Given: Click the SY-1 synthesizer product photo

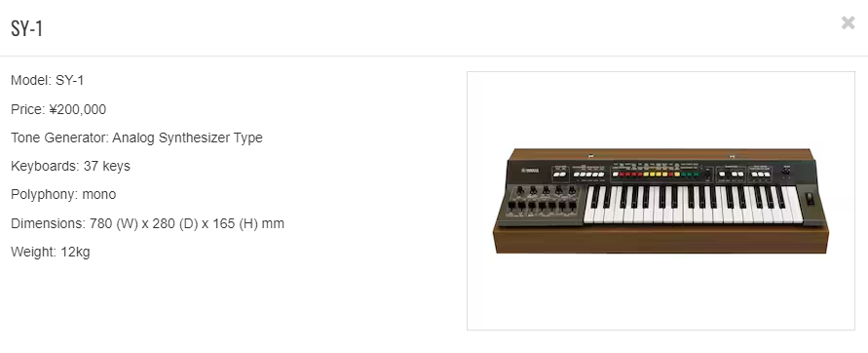Looking at the screenshot, I should click(x=660, y=201).
